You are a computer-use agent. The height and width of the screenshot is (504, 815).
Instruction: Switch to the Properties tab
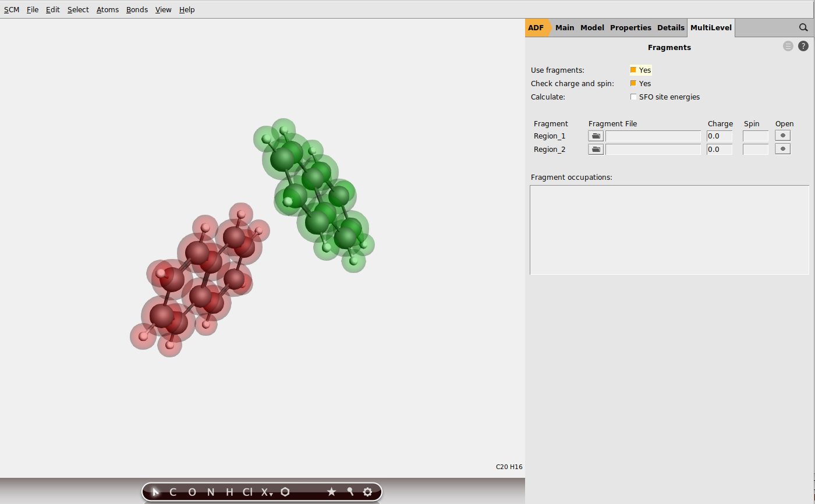pos(630,27)
